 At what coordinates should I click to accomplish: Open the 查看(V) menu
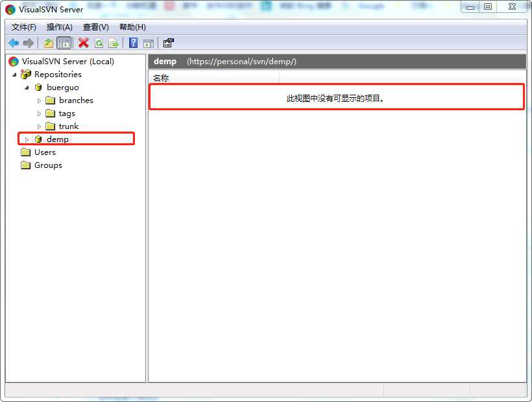(x=95, y=27)
